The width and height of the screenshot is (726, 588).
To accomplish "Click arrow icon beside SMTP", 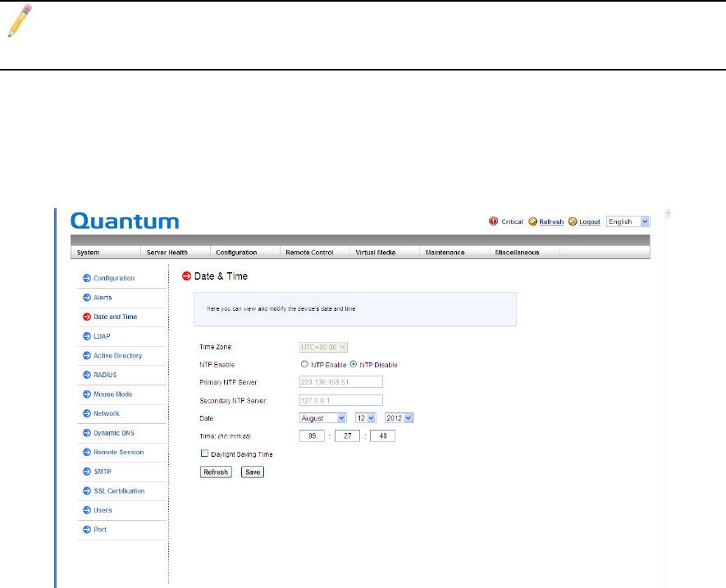I will [x=87, y=472].
